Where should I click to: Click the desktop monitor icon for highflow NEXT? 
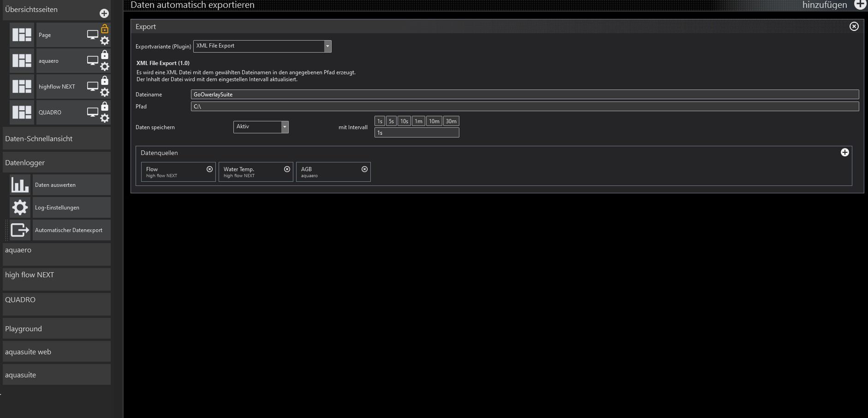pyautogui.click(x=93, y=87)
